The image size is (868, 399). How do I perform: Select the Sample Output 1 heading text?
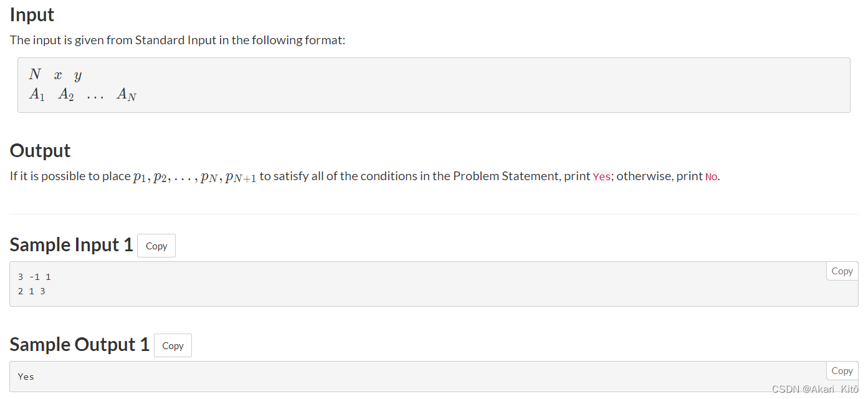click(80, 345)
